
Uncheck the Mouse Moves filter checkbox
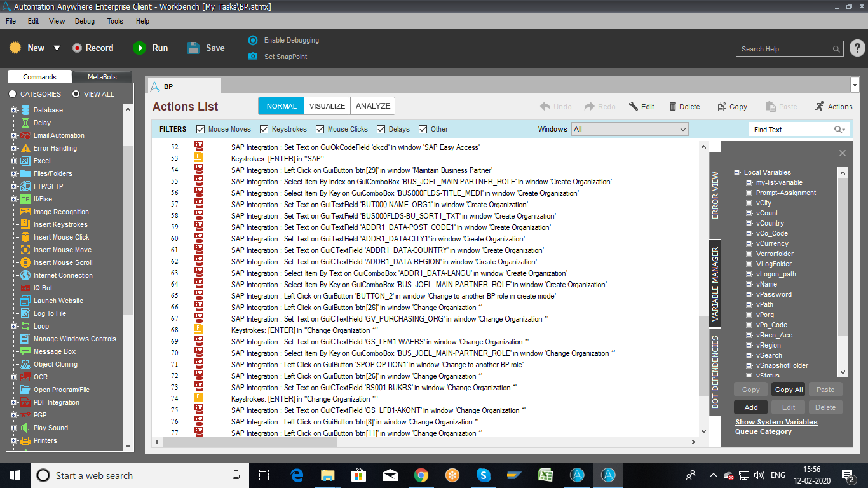click(x=201, y=129)
